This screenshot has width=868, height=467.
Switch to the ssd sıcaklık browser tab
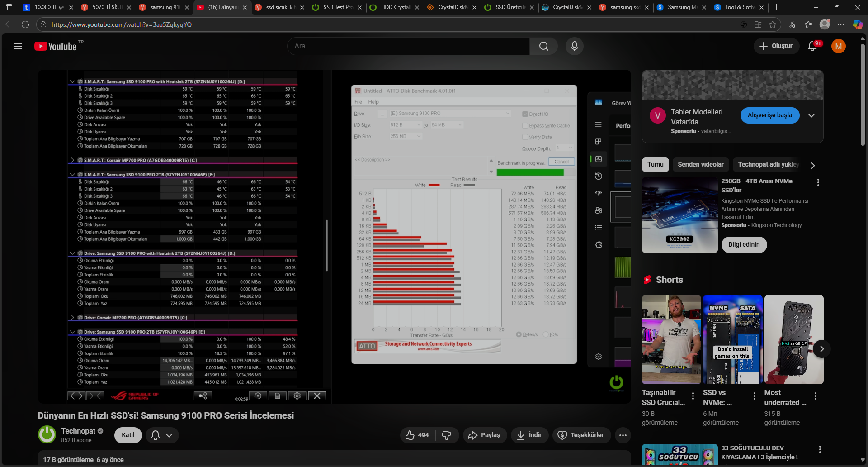[279, 7]
